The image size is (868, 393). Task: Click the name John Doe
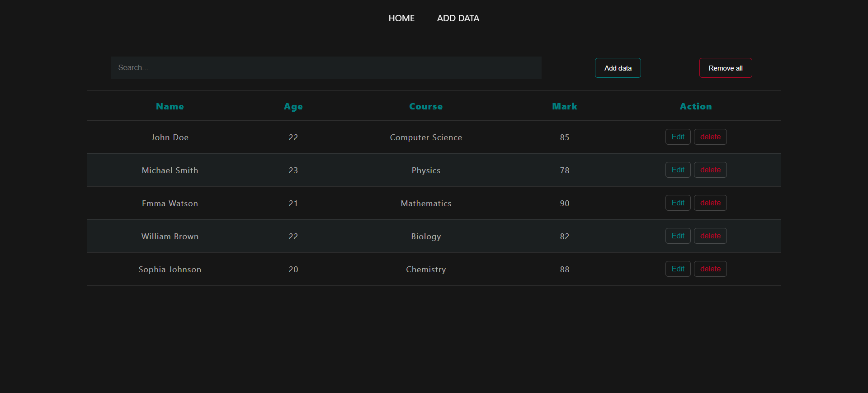(x=170, y=137)
